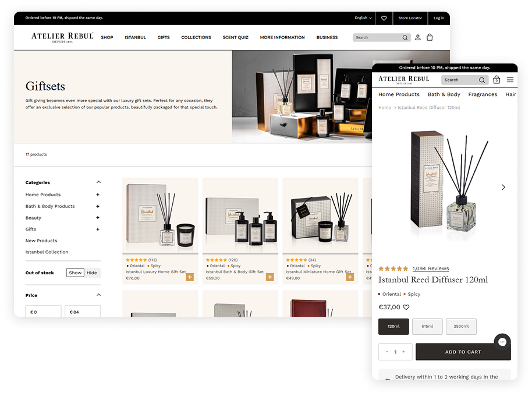
Task: Click the desktop account profile icon
Action: pos(417,37)
